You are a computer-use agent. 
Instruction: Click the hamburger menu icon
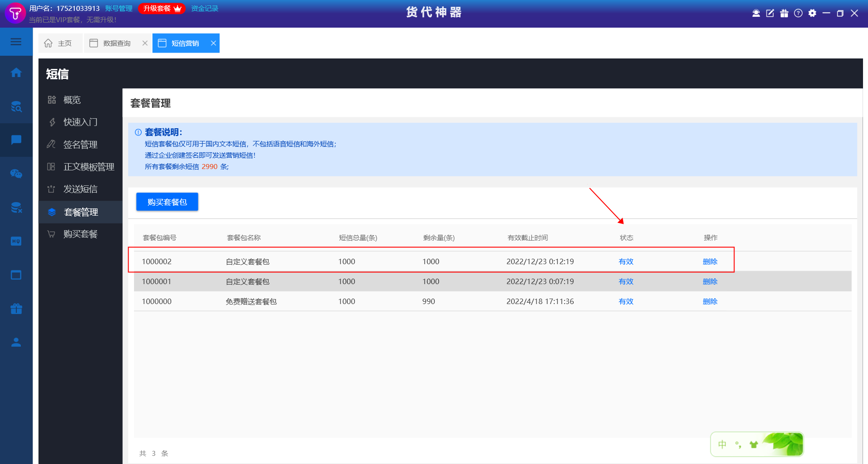point(16,42)
